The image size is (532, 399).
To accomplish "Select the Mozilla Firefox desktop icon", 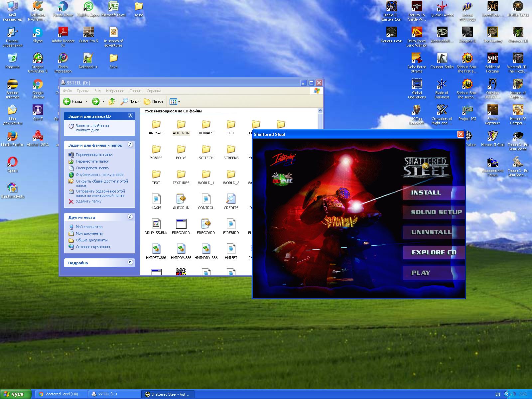I will 13,139.
